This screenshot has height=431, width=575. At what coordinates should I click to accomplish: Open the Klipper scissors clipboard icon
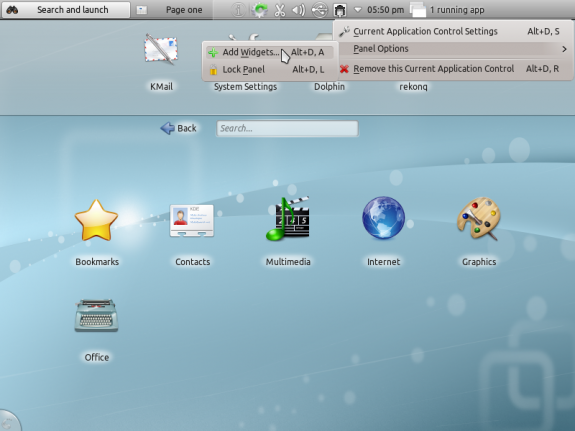pyautogui.click(x=280, y=10)
